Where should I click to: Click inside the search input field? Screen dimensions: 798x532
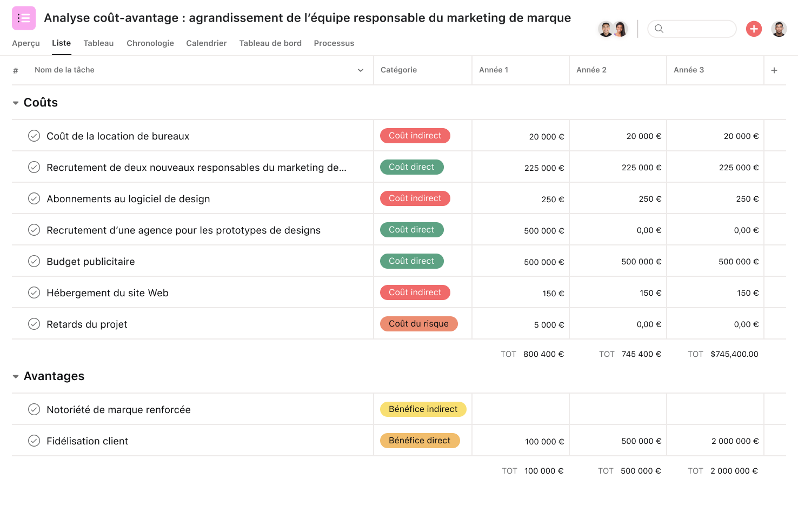click(x=697, y=29)
